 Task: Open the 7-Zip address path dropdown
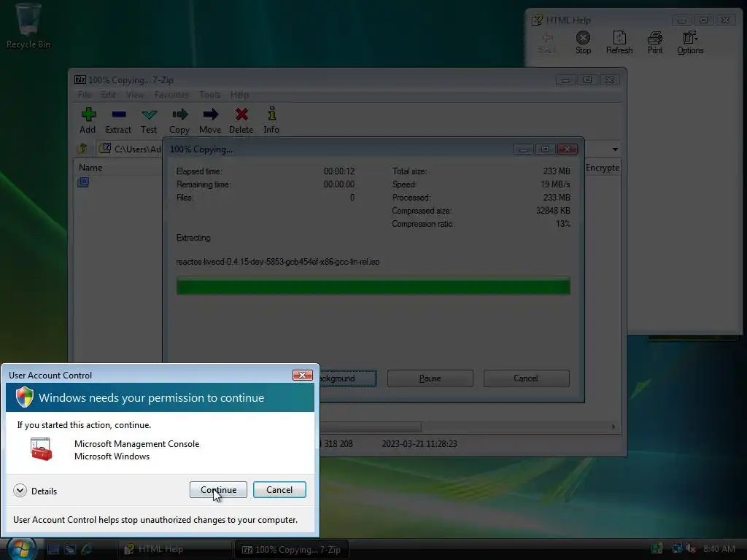[x=615, y=149]
